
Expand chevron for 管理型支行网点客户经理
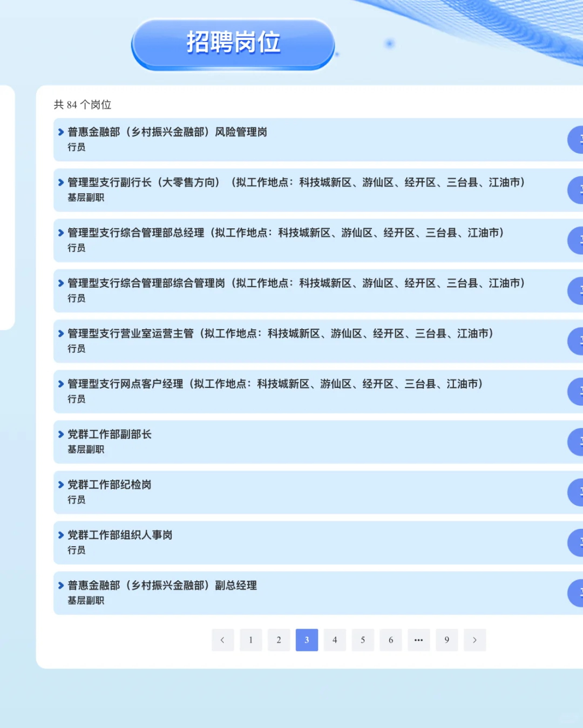(61, 384)
